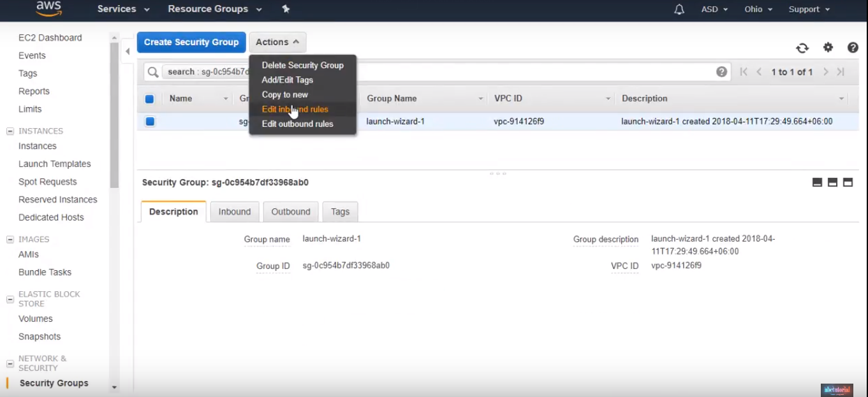Open Snapshots in sidebar
The width and height of the screenshot is (868, 397).
(x=40, y=336)
